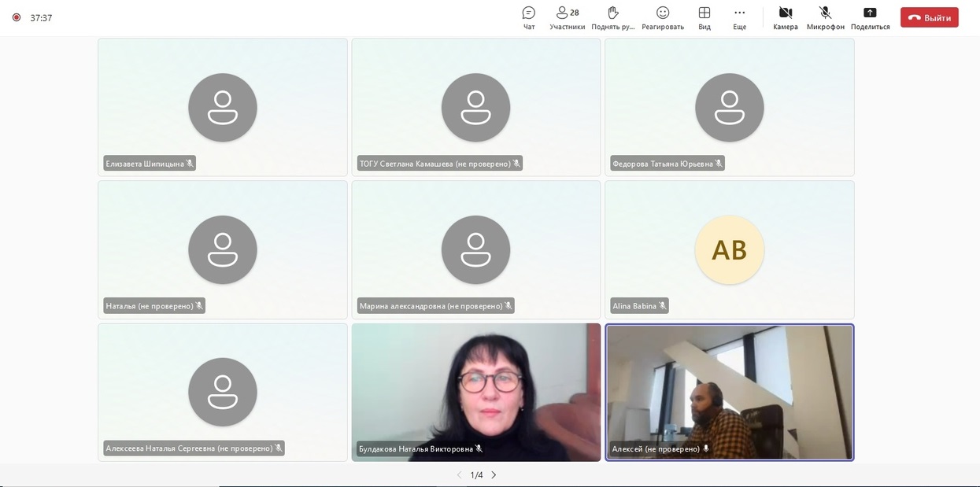Image resolution: width=980 pixels, height=487 pixels.
Task: Click mic icon beside Алексей's name
Action: click(x=706, y=448)
